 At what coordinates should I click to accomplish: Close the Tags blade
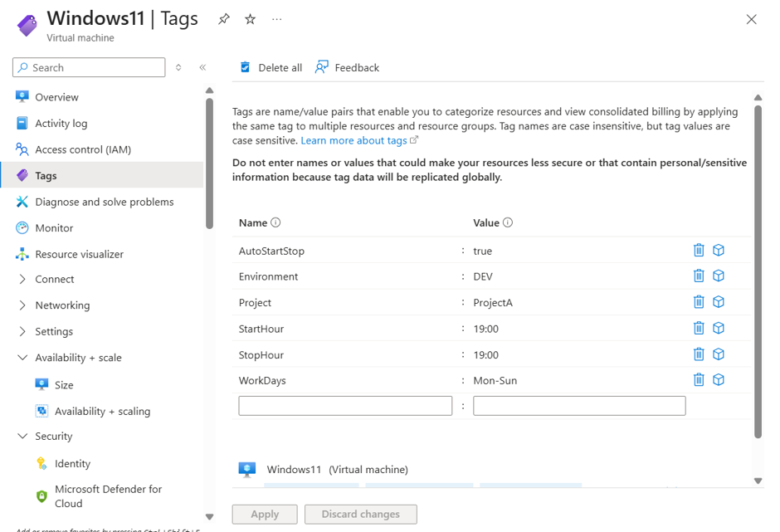[x=751, y=19]
